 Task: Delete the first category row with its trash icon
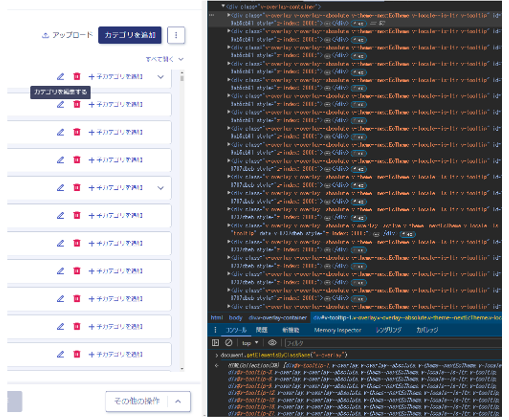[x=77, y=76]
